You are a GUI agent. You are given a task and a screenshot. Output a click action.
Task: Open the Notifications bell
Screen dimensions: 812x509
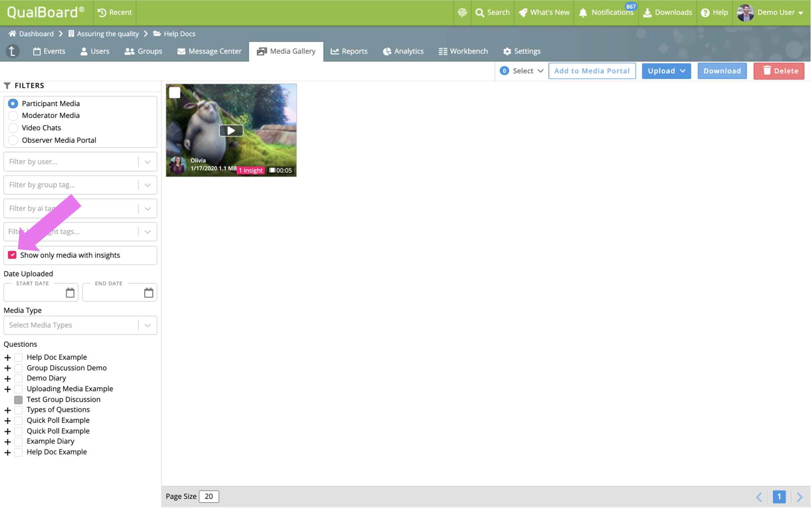coord(583,12)
